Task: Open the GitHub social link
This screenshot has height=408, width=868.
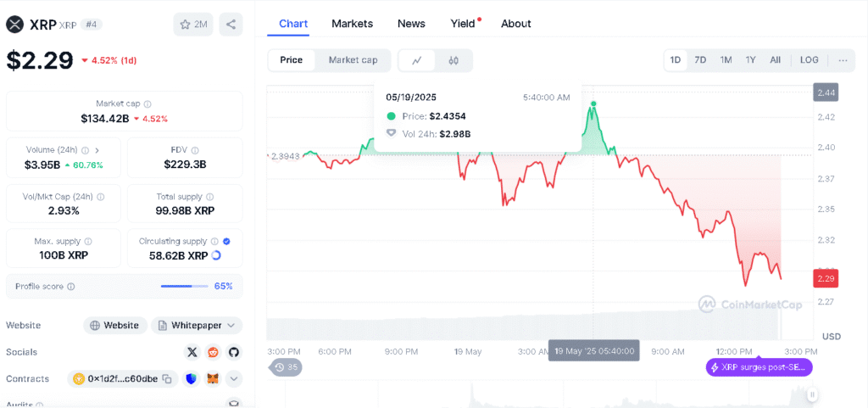Action: coord(233,351)
